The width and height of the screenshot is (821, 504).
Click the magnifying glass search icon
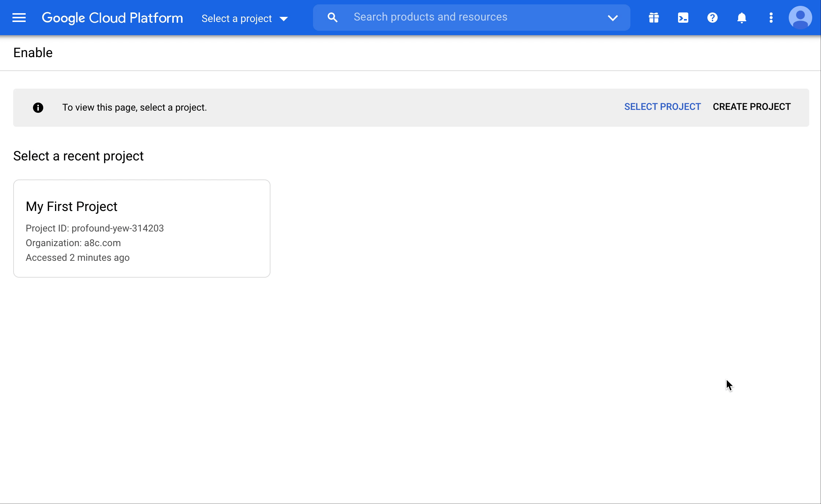(x=332, y=18)
